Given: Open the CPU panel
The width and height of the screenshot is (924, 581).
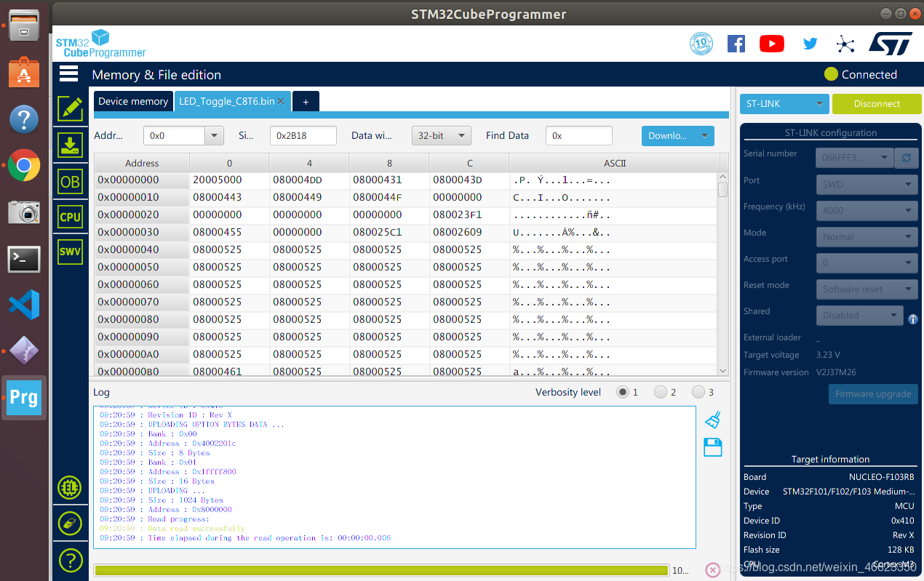Looking at the screenshot, I should coord(70,217).
